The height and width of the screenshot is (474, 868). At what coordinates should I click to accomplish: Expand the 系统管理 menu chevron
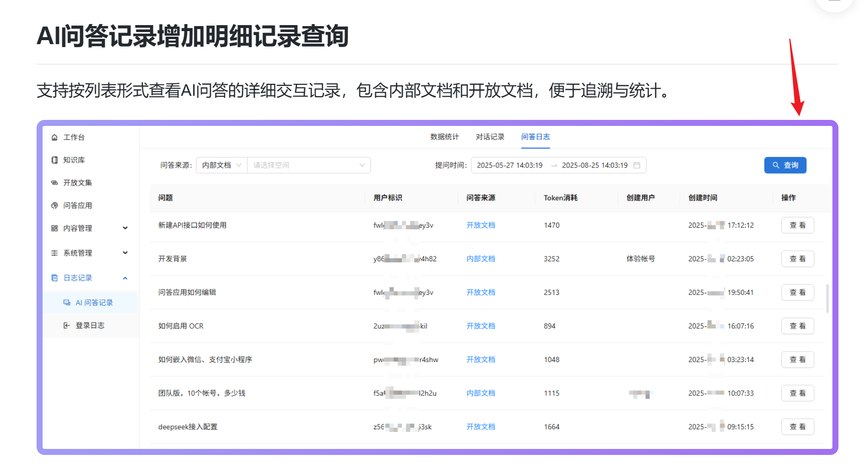coord(125,253)
